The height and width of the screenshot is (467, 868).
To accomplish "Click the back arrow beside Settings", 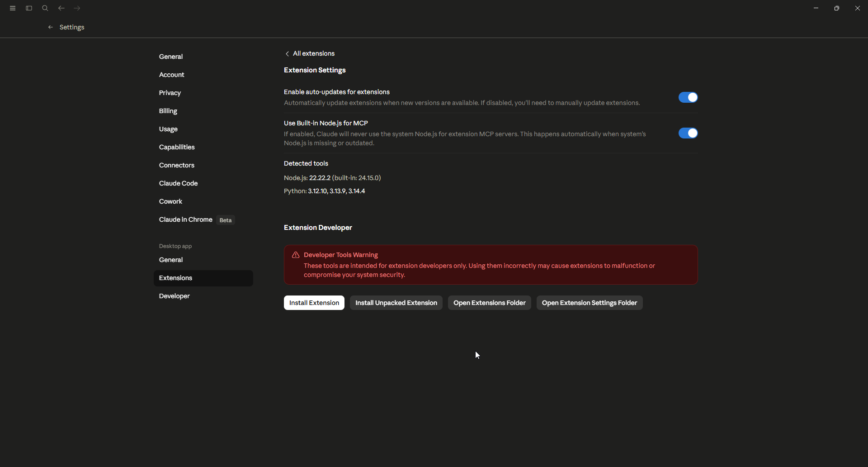I will (x=51, y=27).
